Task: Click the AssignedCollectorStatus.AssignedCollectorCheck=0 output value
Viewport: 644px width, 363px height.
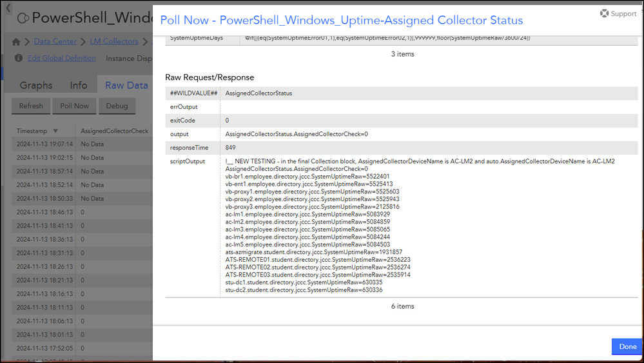Action: 297,134
